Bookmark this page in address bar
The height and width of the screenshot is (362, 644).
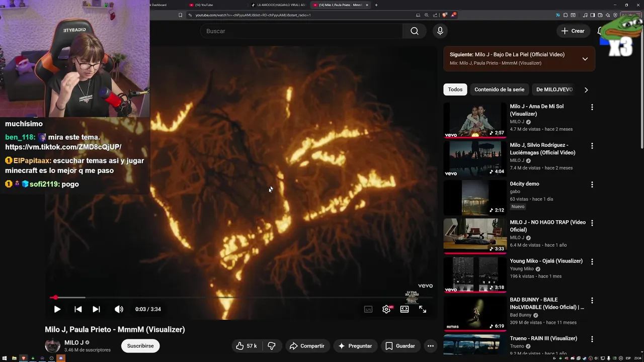tap(180, 15)
